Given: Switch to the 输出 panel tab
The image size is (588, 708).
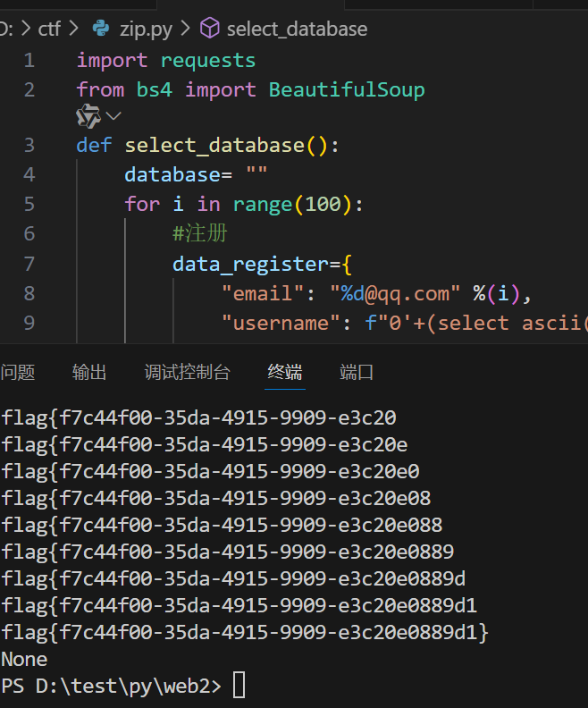Looking at the screenshot, I should [89, 372].
